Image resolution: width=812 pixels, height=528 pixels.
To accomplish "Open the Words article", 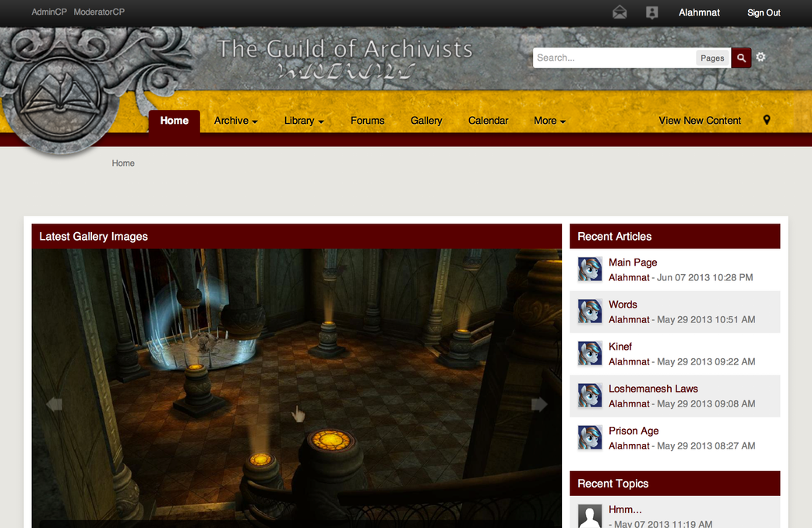I will click(x=623, y=304).
